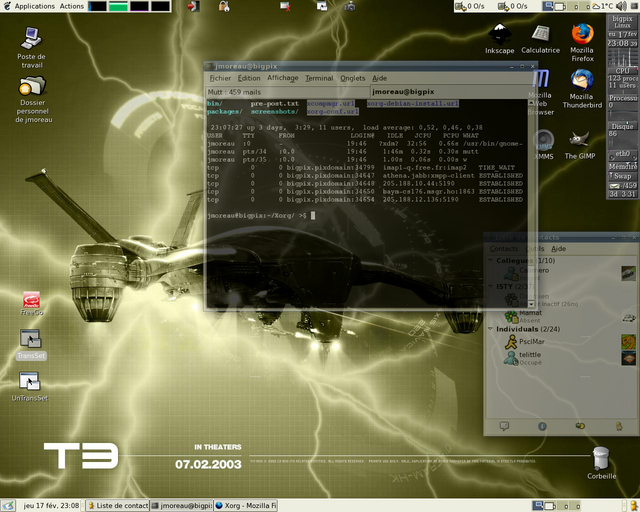Open the Poste de travail icon
Image resolution: width=640 pixels, height=512 pixels.
(31, 47)
